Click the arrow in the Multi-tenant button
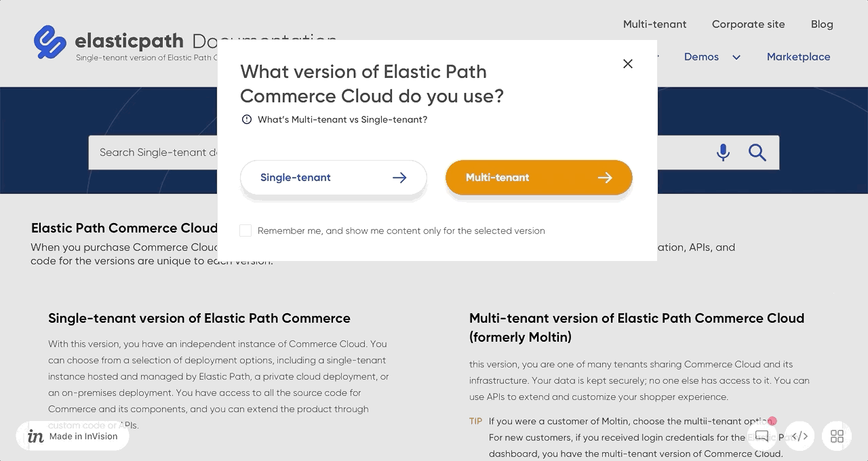This screenshot has width=868, height=461. point(605,178)
